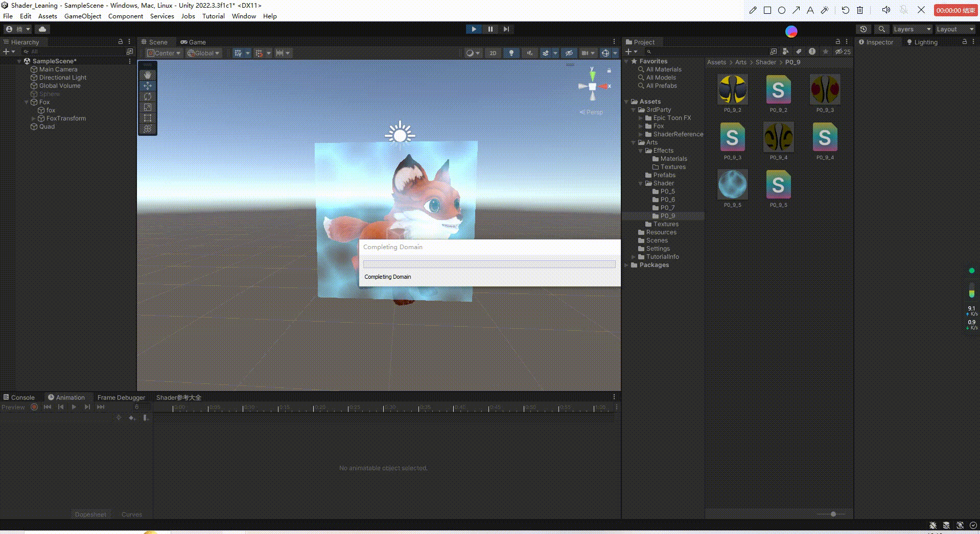Open Project search in new window icon
The height and width of the screenshot is (534, 980).
[773, 52]
